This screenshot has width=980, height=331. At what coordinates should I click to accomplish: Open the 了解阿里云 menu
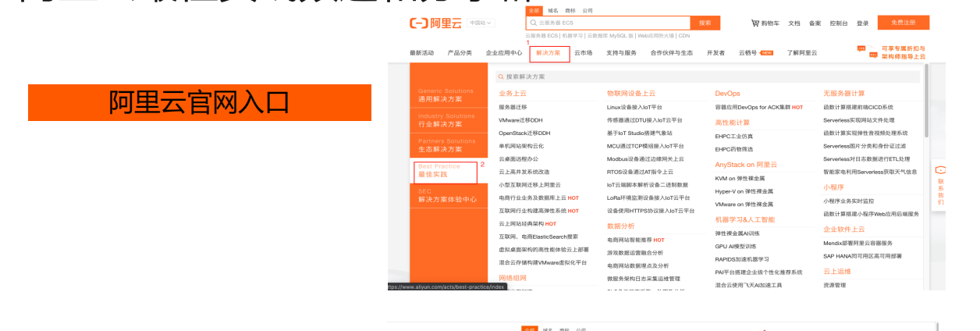[x=802, y=53]
